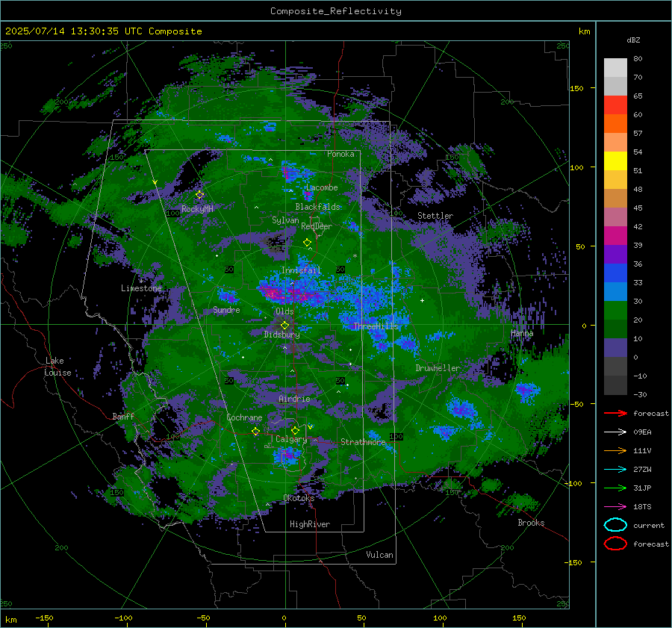
Task: Click the cyan current ellipse in legend
Action: (x=615, y=525)
